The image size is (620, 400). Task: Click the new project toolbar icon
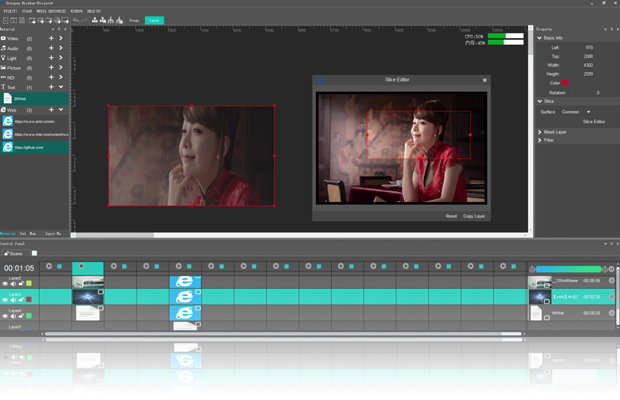(6, 20)
